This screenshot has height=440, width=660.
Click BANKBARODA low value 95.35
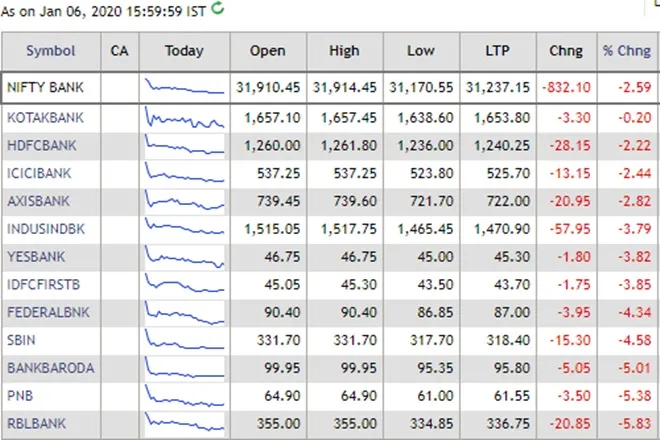436,368
